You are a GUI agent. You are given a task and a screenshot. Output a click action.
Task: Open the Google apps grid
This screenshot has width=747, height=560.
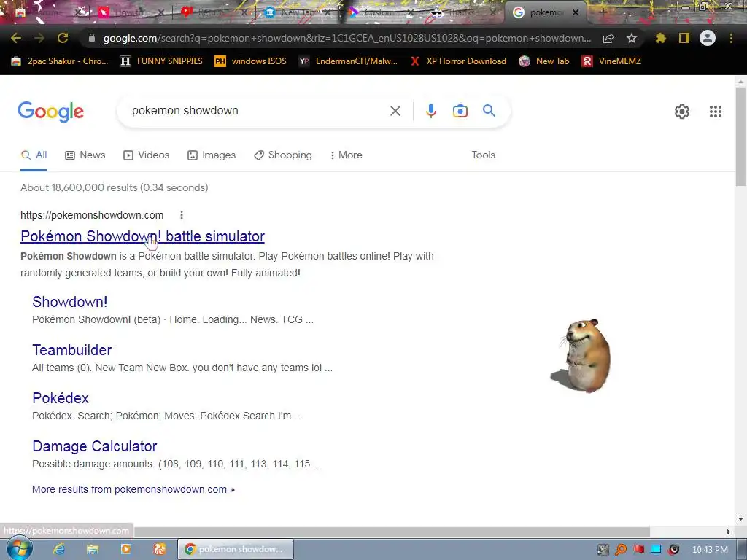click(x=715, y=112)
